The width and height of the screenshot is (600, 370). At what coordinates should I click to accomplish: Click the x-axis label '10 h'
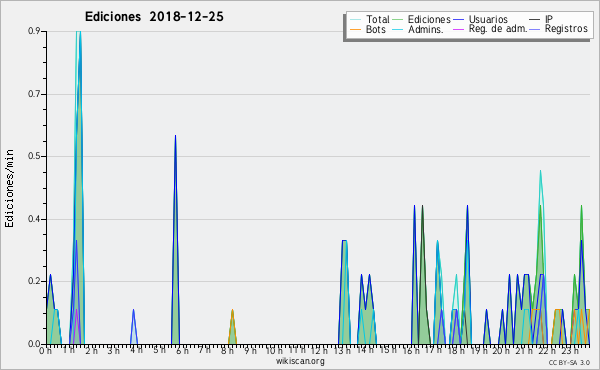[x=274, y=351]
